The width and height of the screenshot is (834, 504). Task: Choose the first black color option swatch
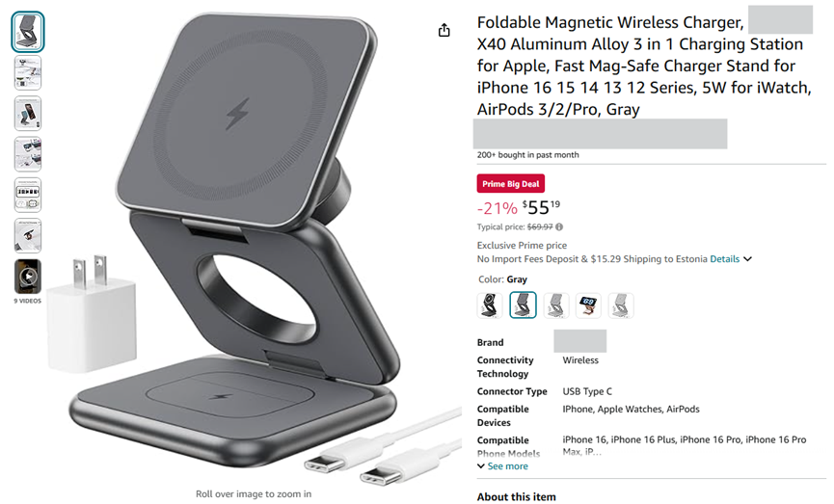(x=490, y=305)
